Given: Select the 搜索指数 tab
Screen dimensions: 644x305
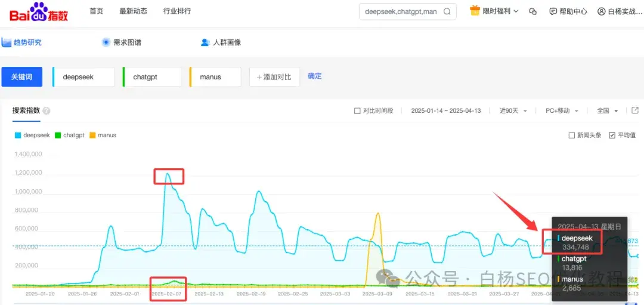Looking at the screenshot, I should (26, 110).
